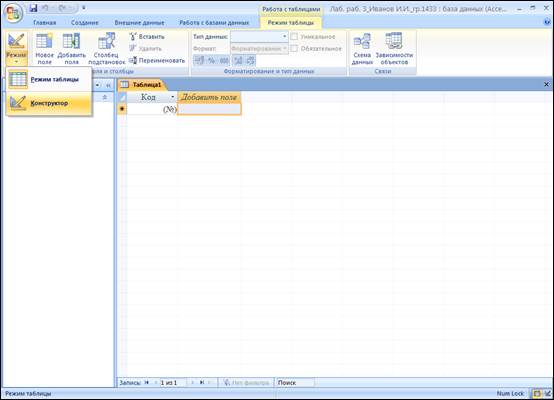Click the Поиск search box

click(295, 383)
